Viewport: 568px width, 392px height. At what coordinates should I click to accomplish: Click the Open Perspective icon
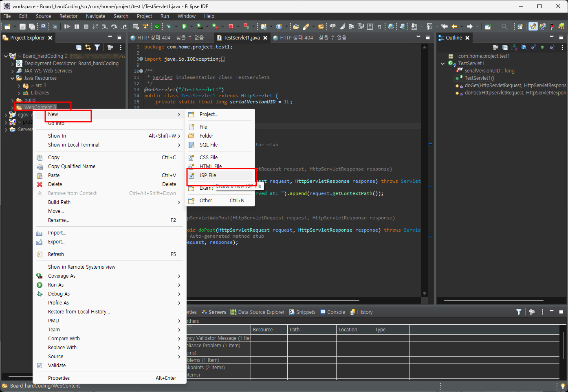pyautogui.click(x=520, y=26)
